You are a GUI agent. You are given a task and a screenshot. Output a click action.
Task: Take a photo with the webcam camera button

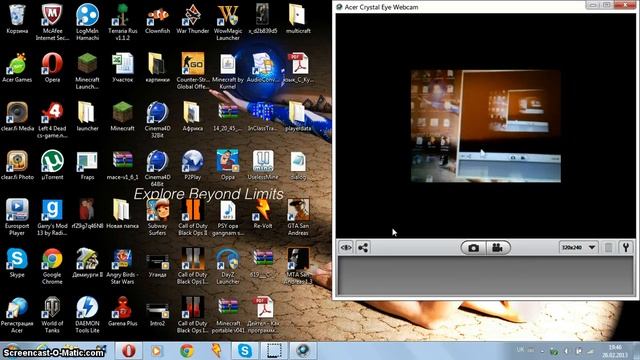click(473, 248)
